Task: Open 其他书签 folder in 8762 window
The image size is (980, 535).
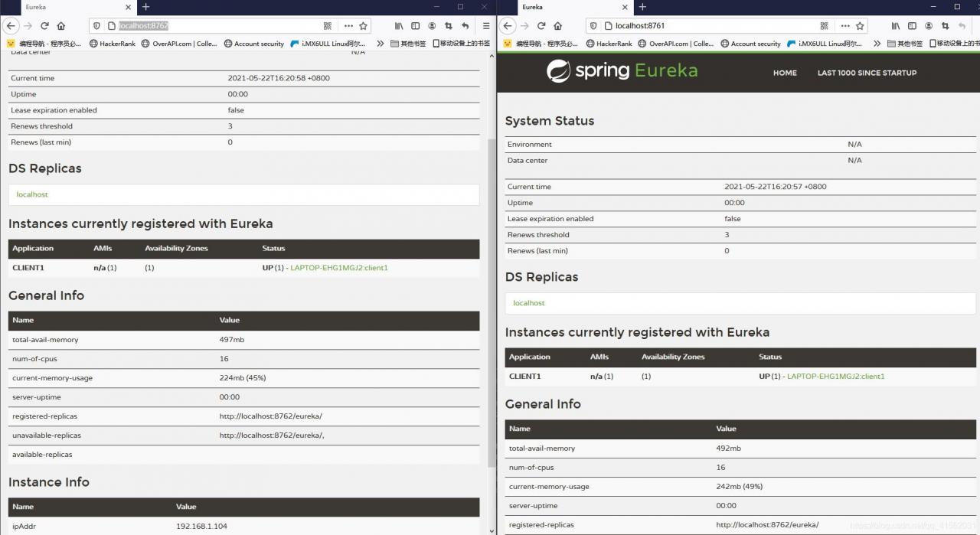Action: [408, 44]
